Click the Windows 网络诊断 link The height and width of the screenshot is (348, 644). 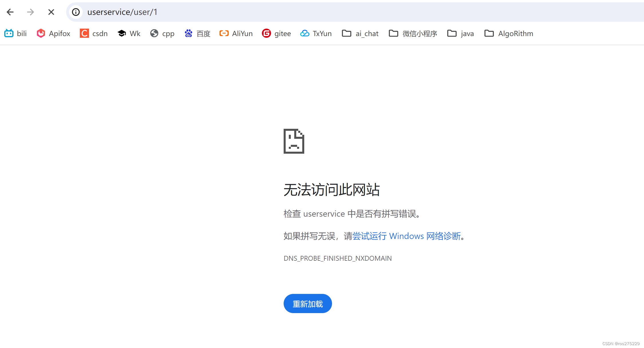(406, 236)
